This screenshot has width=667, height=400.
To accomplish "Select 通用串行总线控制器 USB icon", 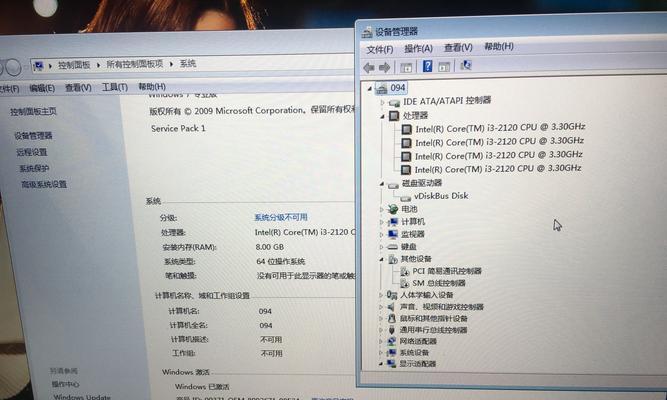I will click(x=391, y=330).
